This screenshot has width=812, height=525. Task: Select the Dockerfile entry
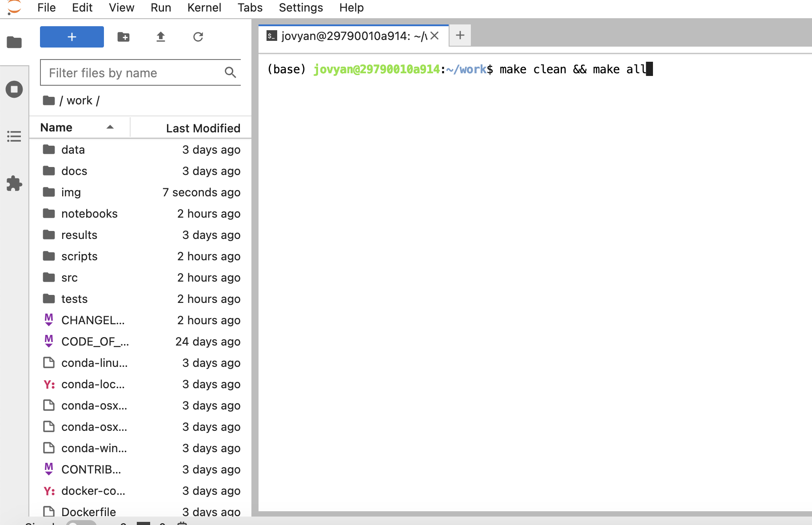click(140, 512)
